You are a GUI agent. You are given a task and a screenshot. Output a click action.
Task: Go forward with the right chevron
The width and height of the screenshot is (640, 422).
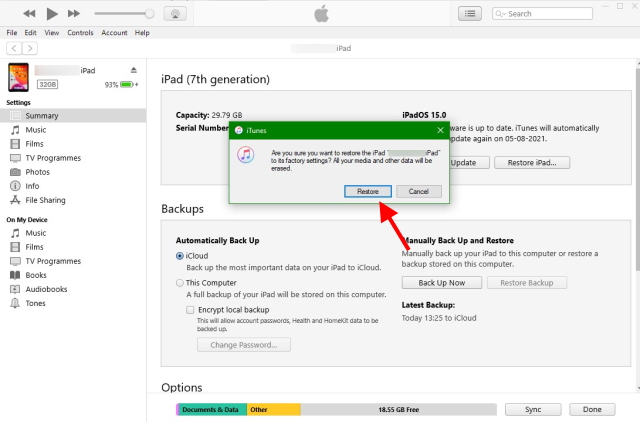click(x=30, y=48)
